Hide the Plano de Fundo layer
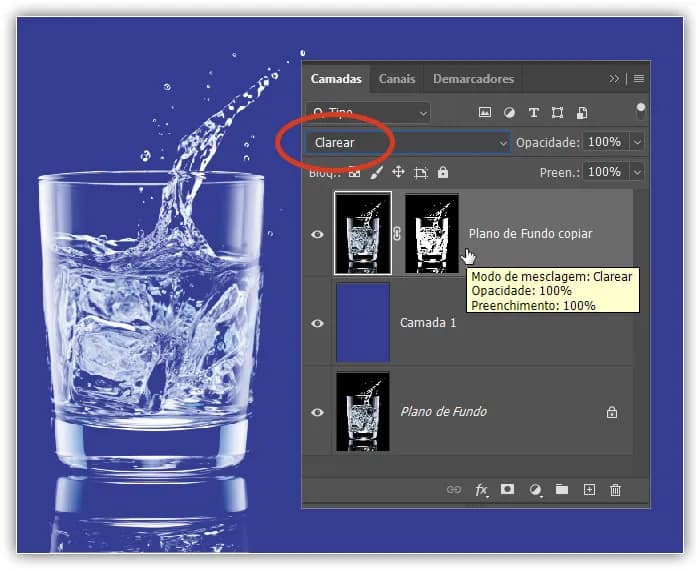700x570 pixels. tap(318, 411)
